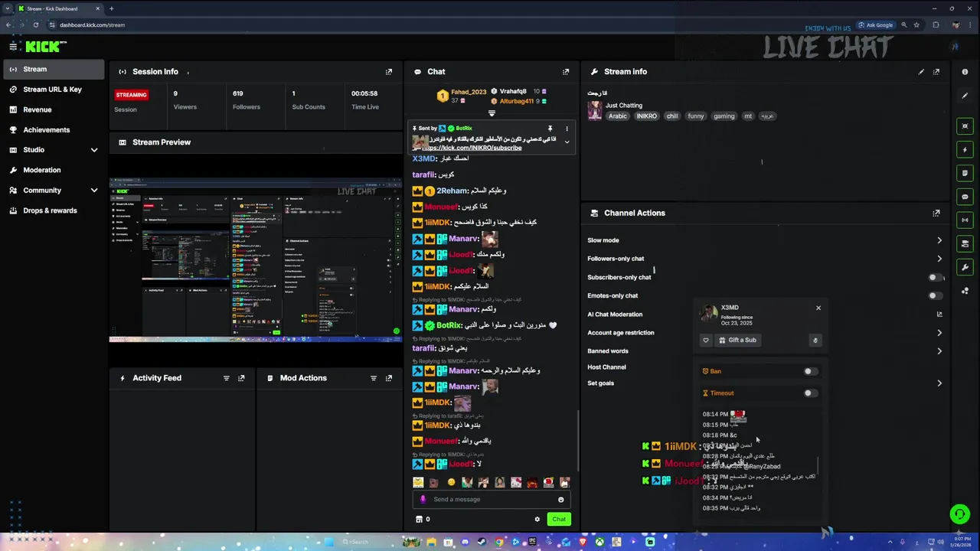Open Drops & rewards page
980x551 pixels.
pyautogui.click(x=53, y=210)
